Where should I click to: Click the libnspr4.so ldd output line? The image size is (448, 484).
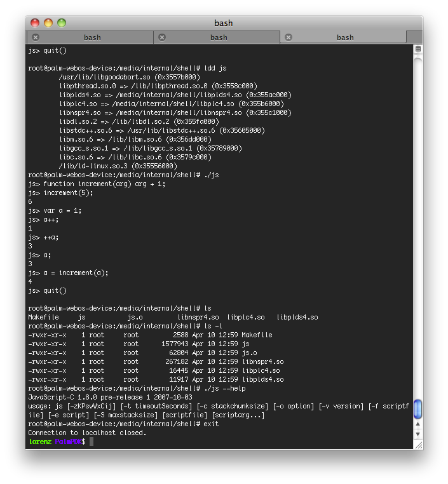pyautogui.click(x=175, y=112)
